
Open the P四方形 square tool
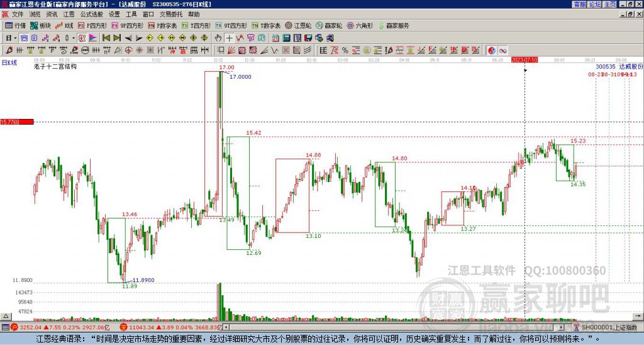pyautogui.click(x=92, y=25)
